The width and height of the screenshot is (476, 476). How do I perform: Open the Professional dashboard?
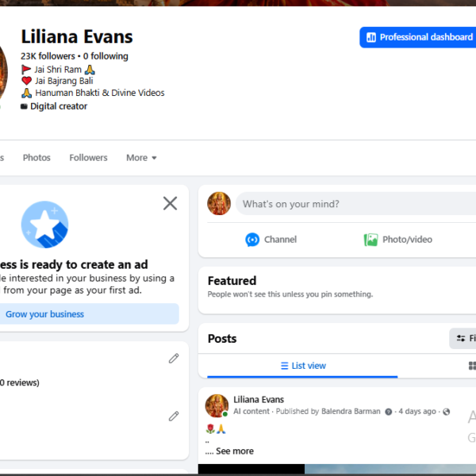pyautogui.click(x=418, y=37)
